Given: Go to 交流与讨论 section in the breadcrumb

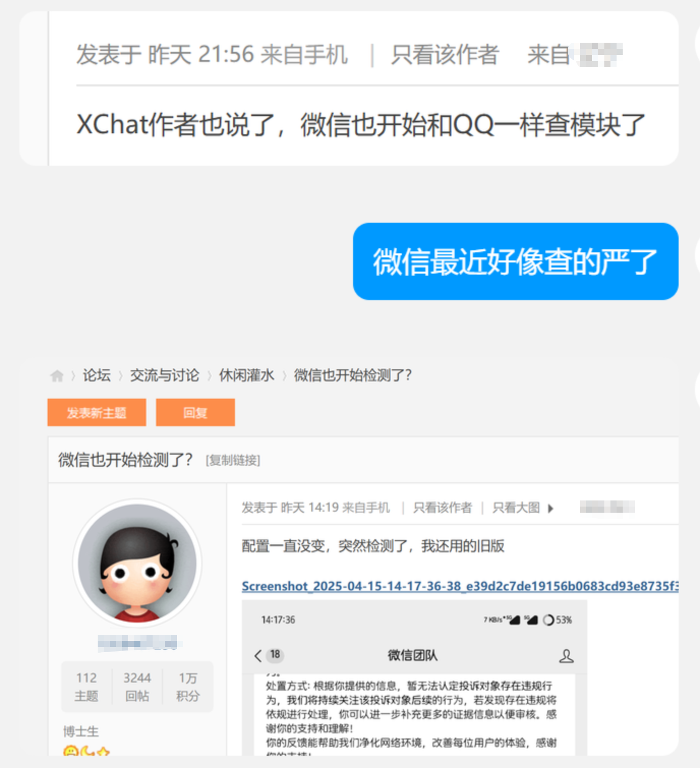Looking at the screenshot, I should click(164, 375).
